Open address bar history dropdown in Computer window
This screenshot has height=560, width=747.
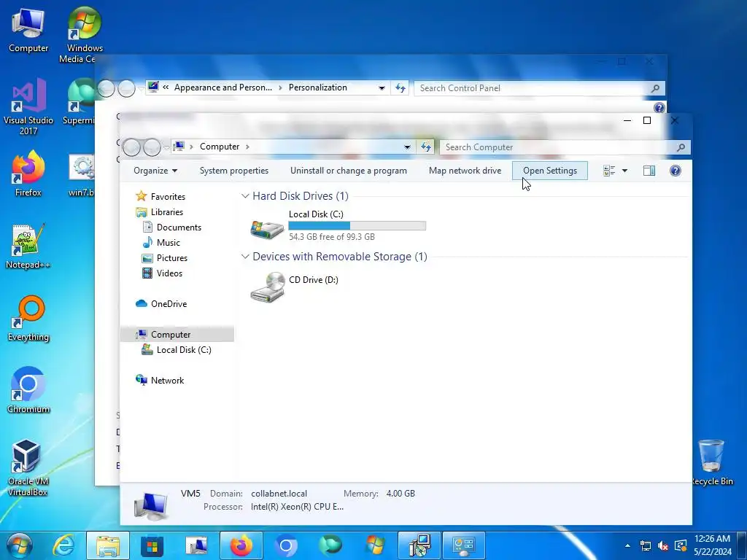407,147
